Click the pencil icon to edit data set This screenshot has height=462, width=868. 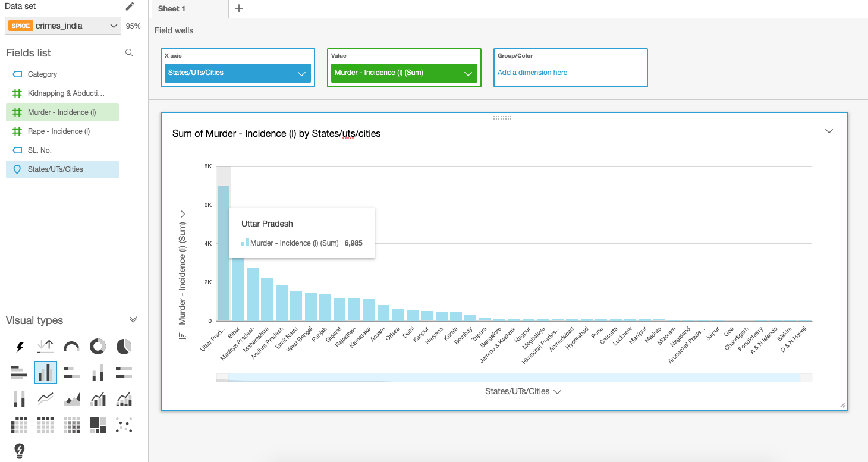pos(130,6)
